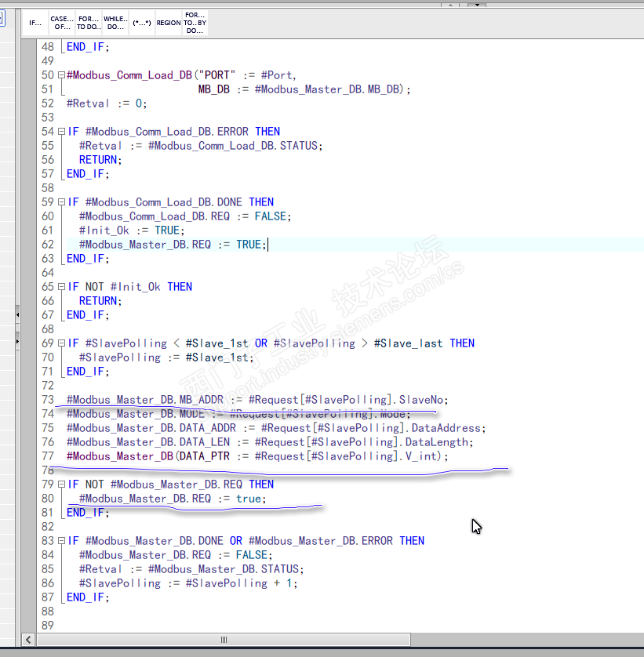The width and height of the screenshot is (644, 657).
Task: Click the DATA_ADDR assignment on line 75
Action: (276, 428)
